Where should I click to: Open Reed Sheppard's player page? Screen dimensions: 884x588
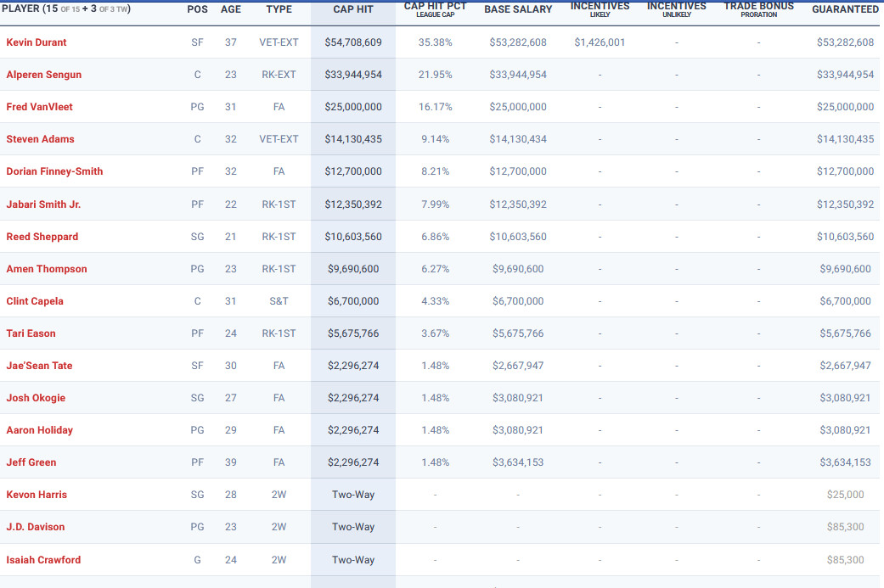(42, 237)
